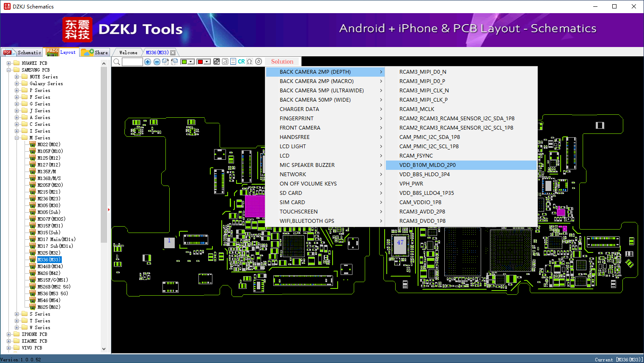Click the W Series folder icon
The height and width of the screenshot is (363, 644).
click(x=25, y=327)
